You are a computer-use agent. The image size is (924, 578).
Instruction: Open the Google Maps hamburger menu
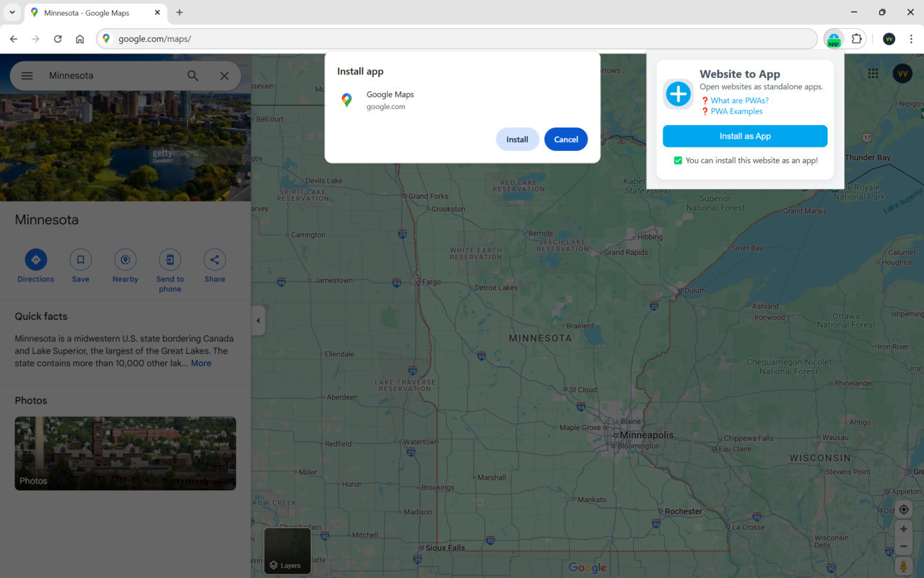(x=27, y=76)
